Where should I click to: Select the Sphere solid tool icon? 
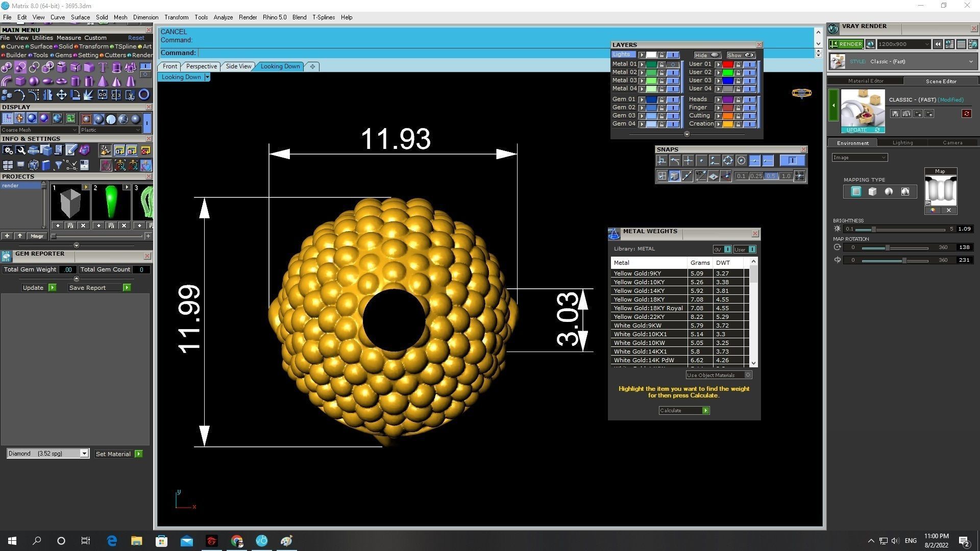34,81
